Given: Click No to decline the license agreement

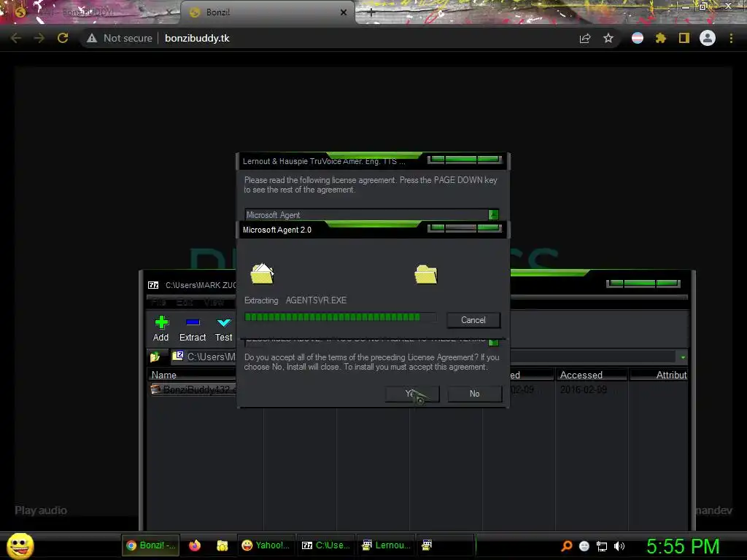Looking at the screenshot, I should (474, 394).
